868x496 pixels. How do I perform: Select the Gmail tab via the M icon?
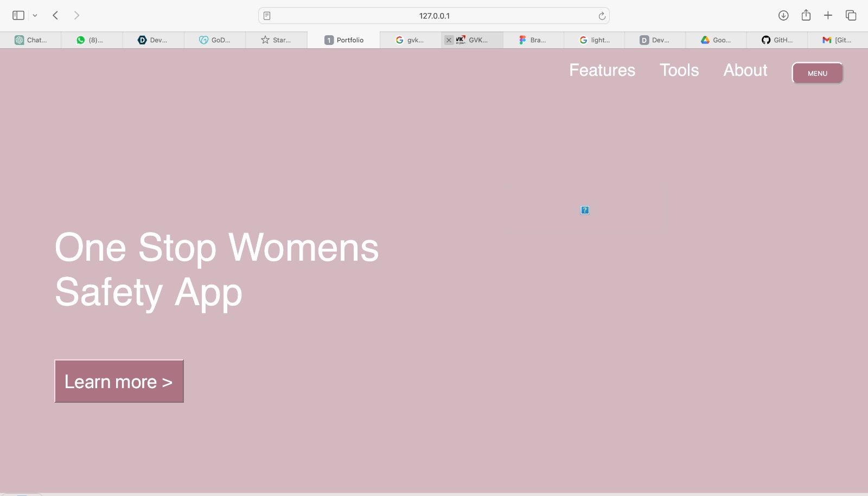click(826, 40)
